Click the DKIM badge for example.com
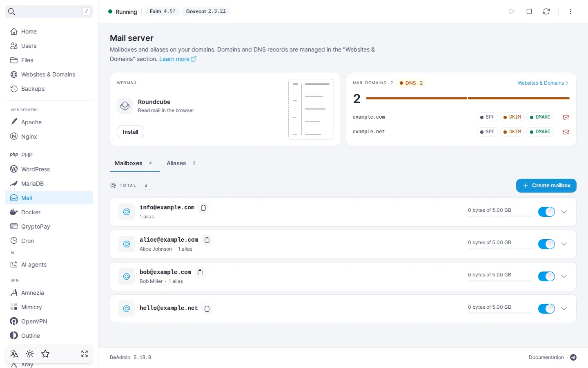Screen dimensions: 588x368 point(512,117)
